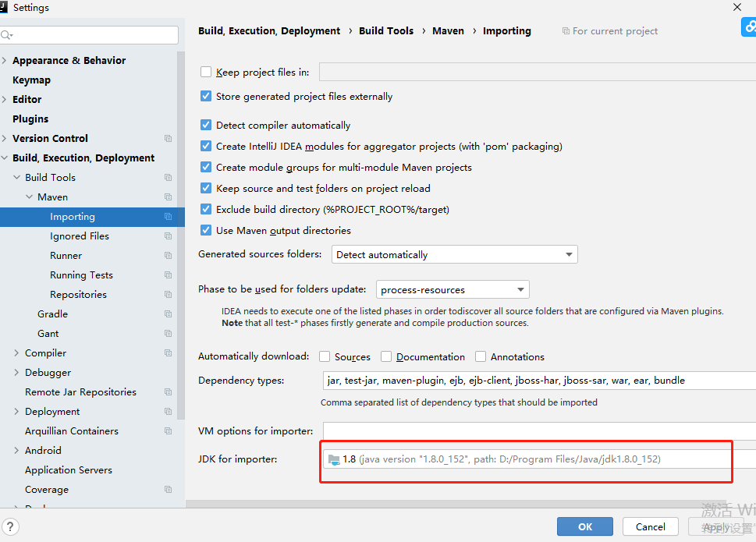Click the Apply button

pos(716,526)
